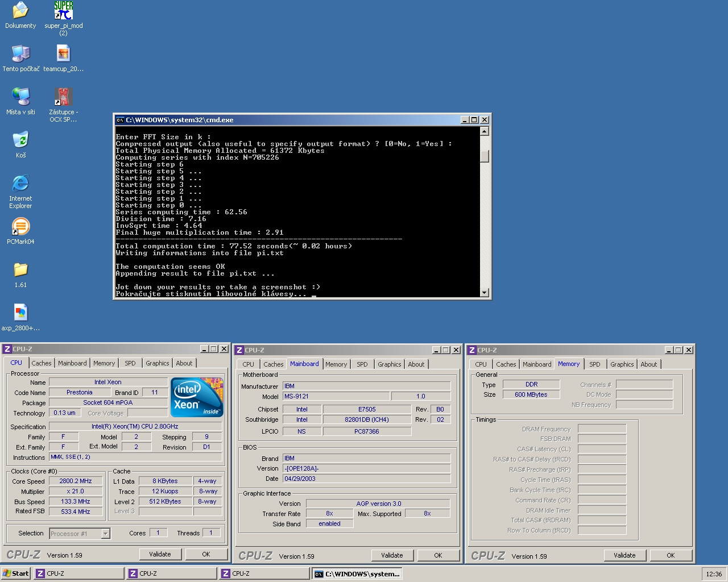Switch to Caches tab in left CPU-Z window

(x=42, y=363)
